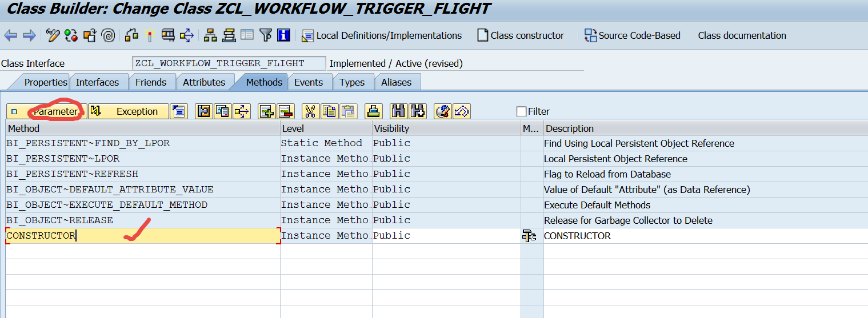Open the Class constructor
Viewport: 868px width, 318px height.
point(521,35)
